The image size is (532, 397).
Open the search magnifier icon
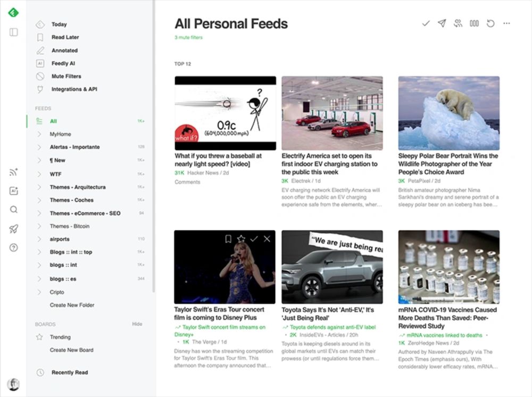14,209
